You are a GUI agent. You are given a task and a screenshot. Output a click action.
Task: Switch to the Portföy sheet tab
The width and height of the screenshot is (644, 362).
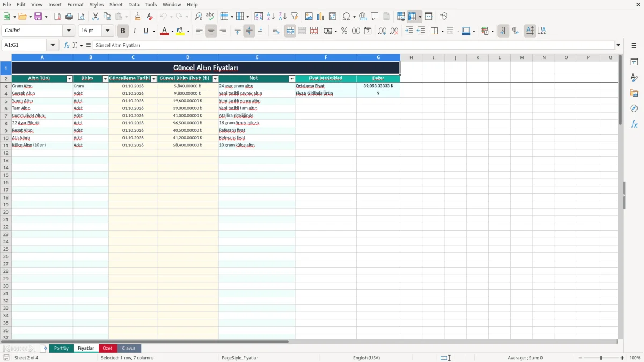pos(61,349)
